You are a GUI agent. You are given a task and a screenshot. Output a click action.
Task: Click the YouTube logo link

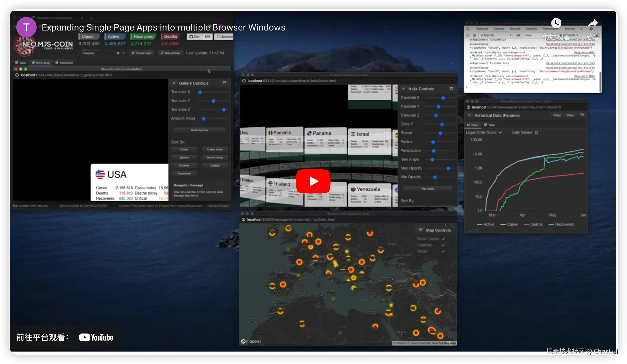click(96, 337)
